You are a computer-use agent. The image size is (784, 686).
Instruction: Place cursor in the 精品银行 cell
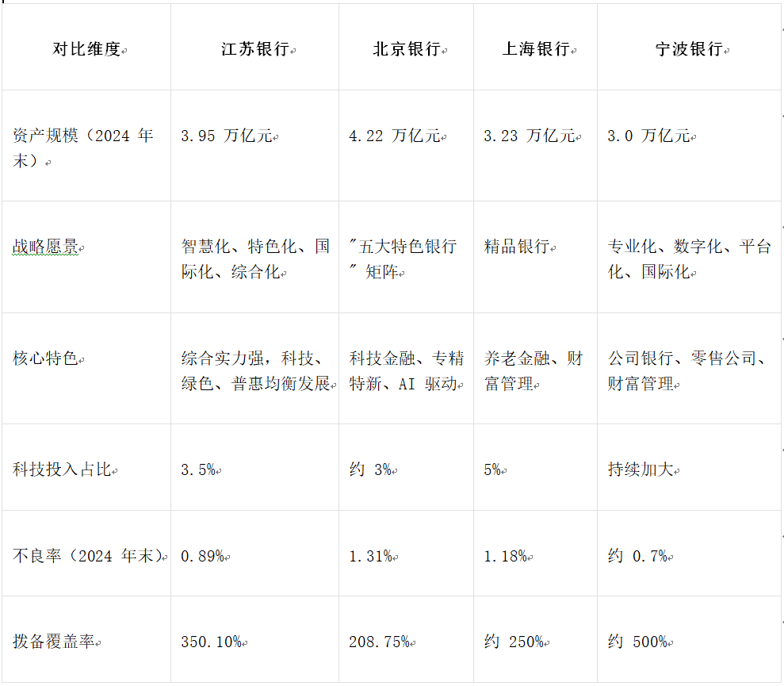(516, 247)
